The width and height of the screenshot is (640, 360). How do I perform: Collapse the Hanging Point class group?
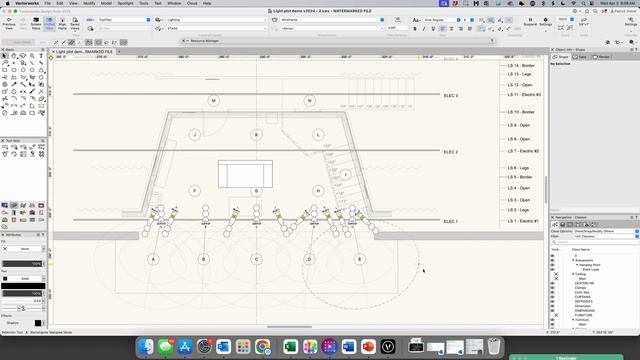click(577, 265)
